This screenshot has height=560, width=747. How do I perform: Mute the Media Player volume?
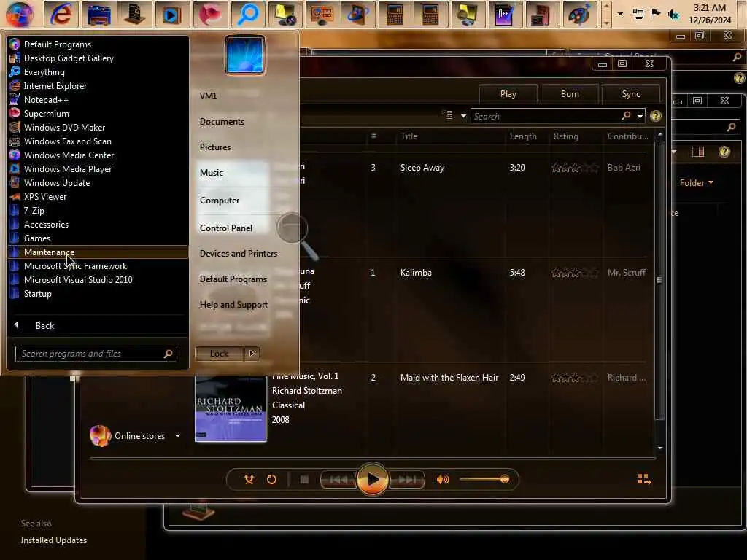point(443,480)
